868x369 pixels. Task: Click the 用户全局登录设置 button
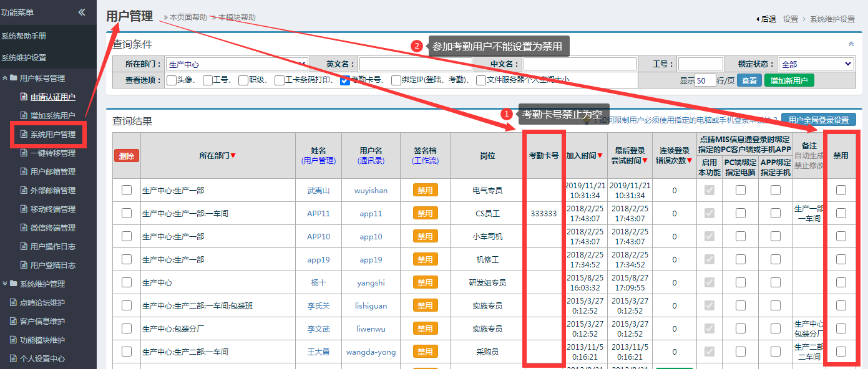coord(818,120)
